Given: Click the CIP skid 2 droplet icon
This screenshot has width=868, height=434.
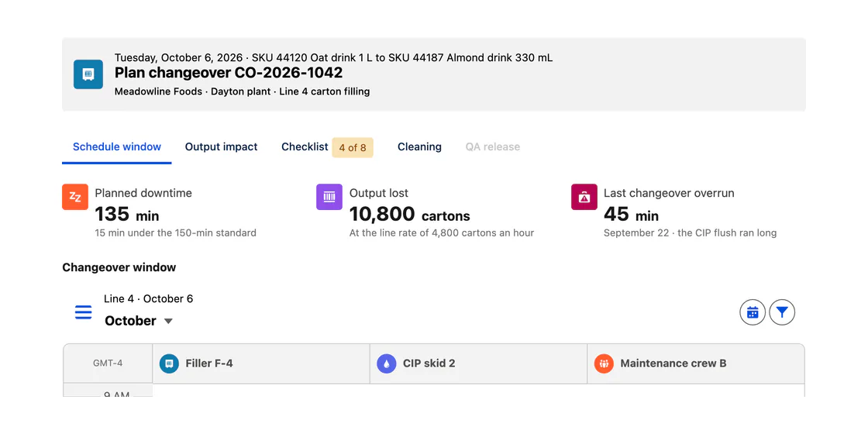Looking at the screenshot, I should tap(387, 363).
